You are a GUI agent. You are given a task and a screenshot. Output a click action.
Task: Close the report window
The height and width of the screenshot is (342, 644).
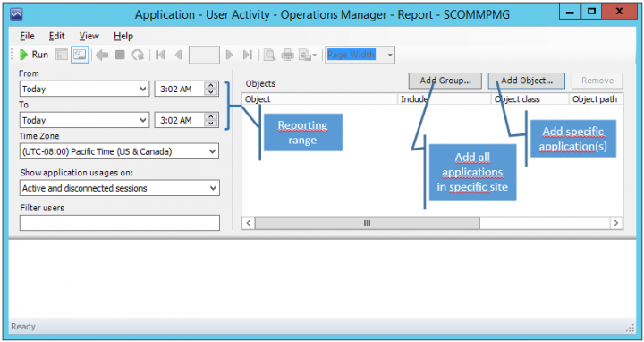coord(619,12)
